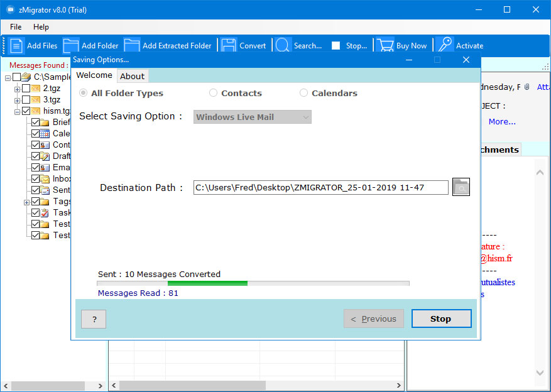Viewport: 551px width, 392px height.
Task: Uncheck the Sent folder checkbox
Action: (35, 190)
